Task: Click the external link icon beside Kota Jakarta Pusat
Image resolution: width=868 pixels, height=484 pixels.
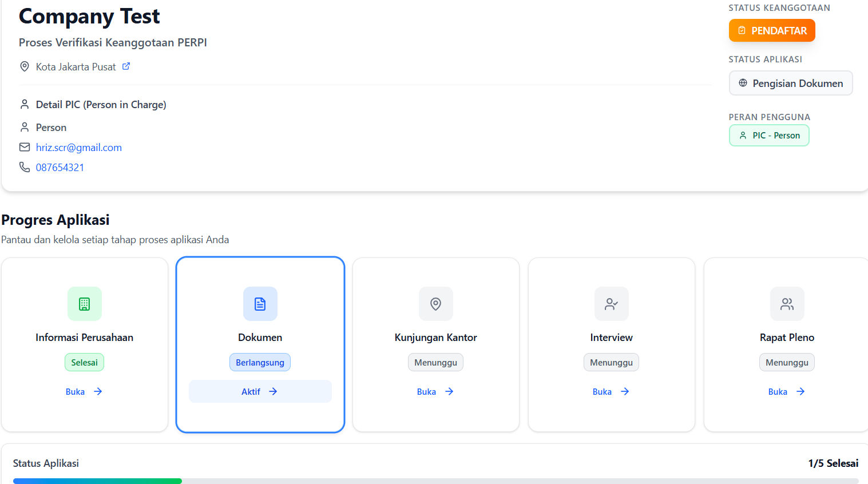Action: [x=126, y=66]
